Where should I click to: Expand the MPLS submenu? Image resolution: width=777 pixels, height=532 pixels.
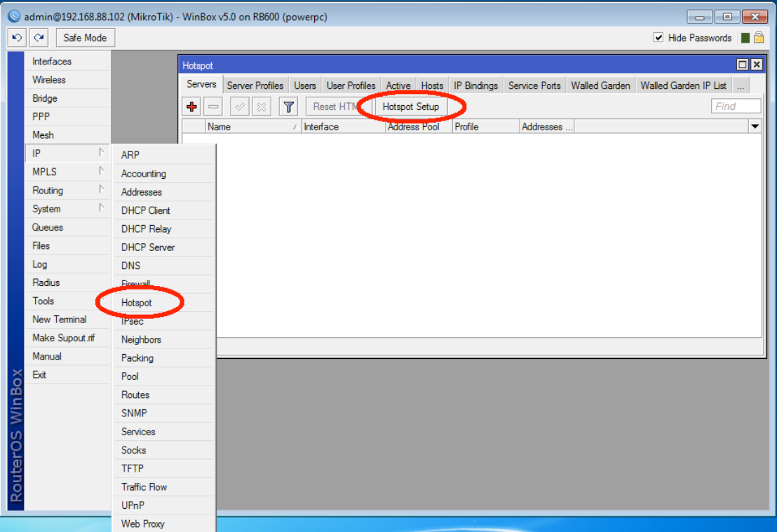[67, 172]
